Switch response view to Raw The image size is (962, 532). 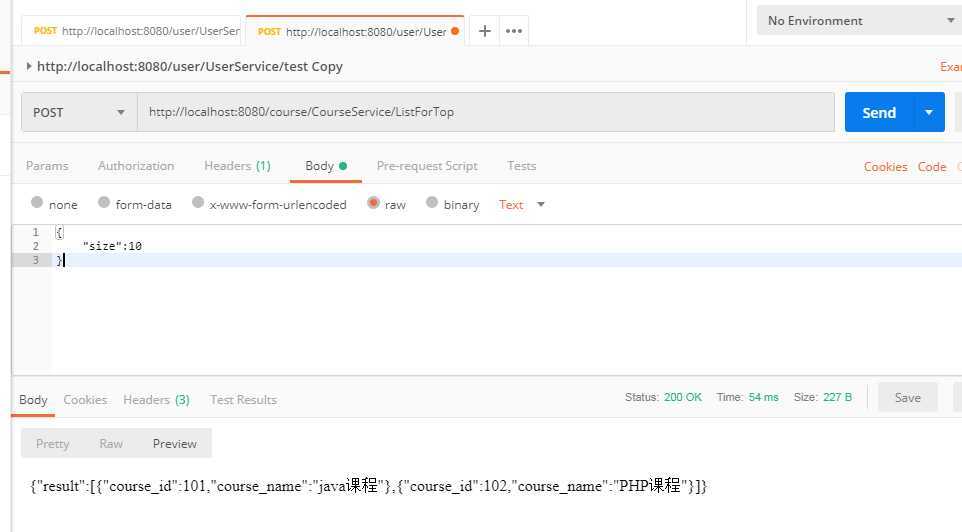click(111, 443)
